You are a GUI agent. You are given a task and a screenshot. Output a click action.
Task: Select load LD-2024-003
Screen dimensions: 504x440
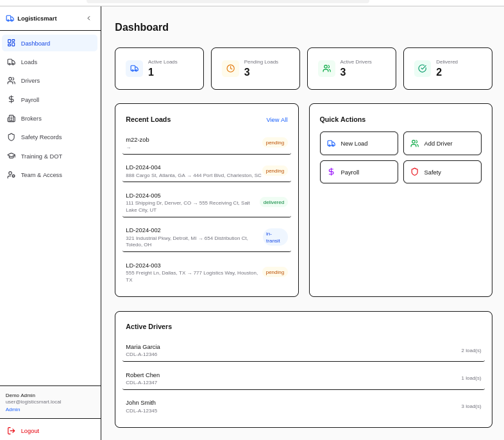206,272
